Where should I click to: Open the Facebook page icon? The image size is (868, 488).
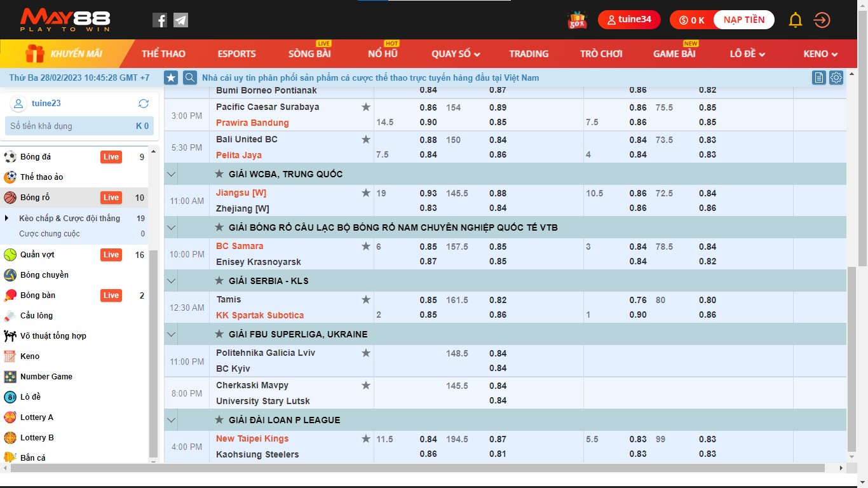point(159,20)
